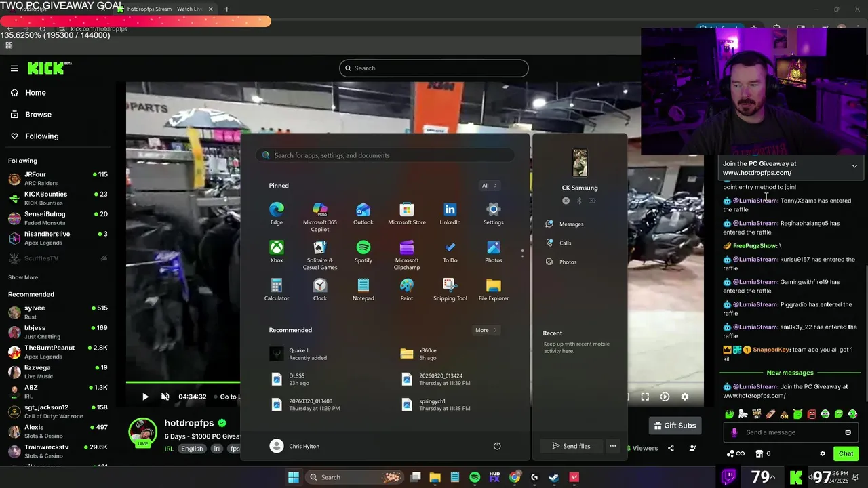Open LinkedIn pinned app
Viewport: 868px width, 488px height.
point(450,213)
